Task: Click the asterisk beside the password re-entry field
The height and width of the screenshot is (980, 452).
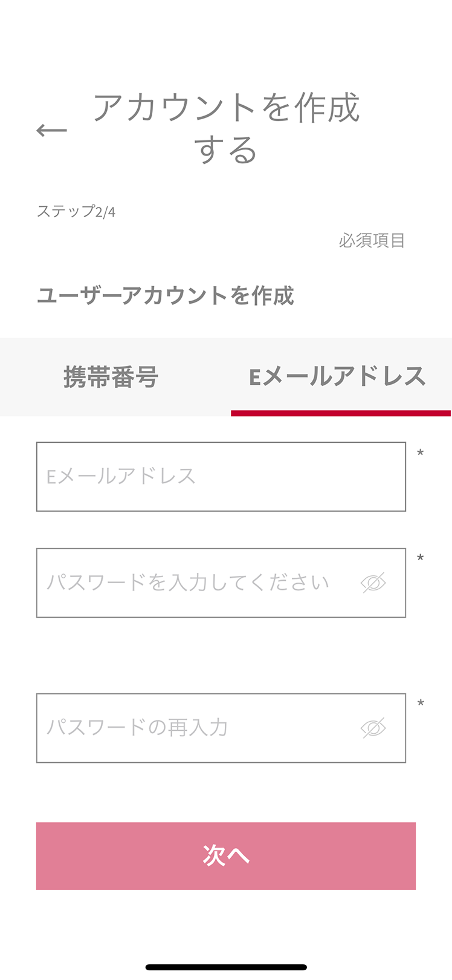Action: pos(421,704)
